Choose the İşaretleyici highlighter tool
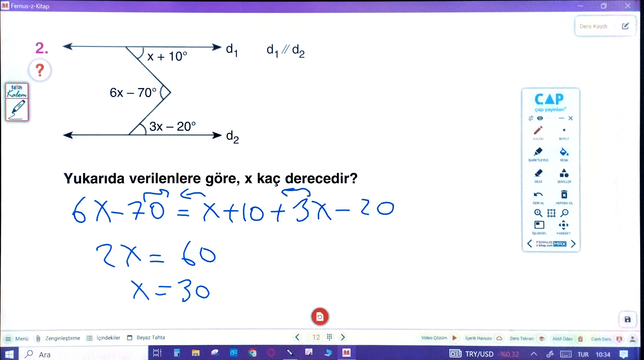 [x=538, y=152]
